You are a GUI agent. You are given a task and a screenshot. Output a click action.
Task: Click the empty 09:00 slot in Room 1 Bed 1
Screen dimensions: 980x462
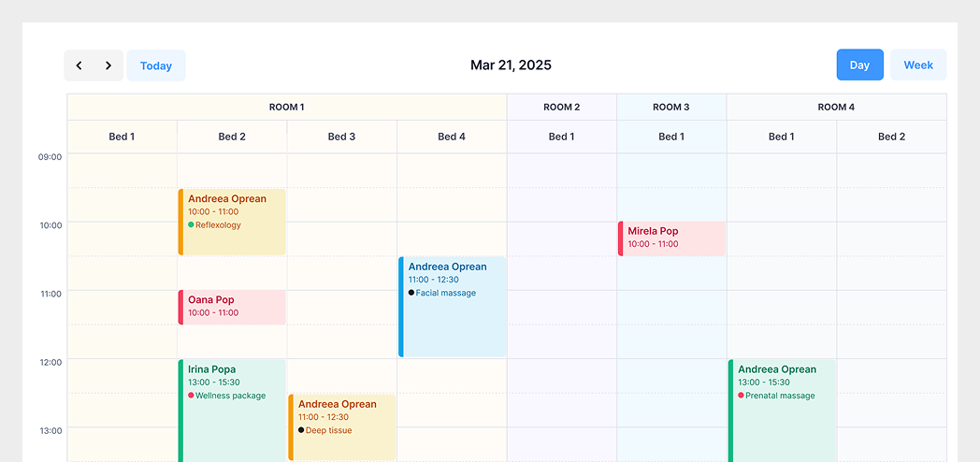point(122,170)
